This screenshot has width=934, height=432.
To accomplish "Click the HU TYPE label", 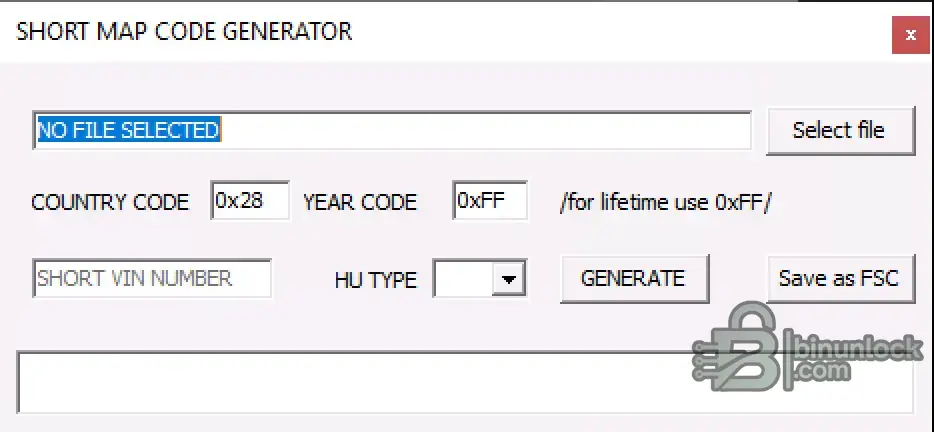I will click(376, 280).
